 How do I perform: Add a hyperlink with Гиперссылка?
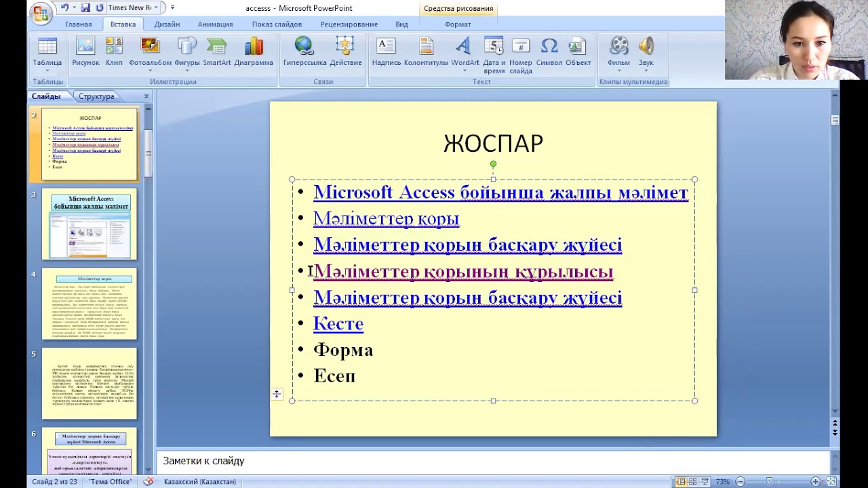pos(304,53)
